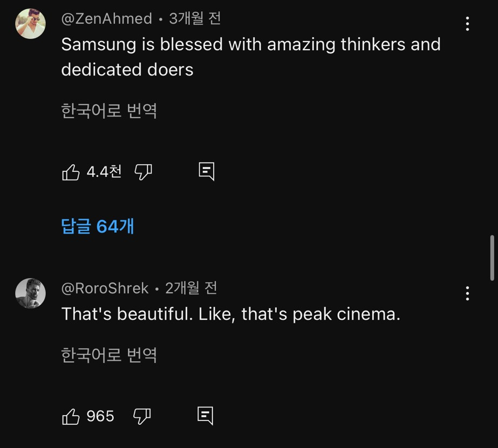Image resolution: width=498 pixels, height=448 pixels.
Task: Open the options menu for ZenAhmed's comment
Action: click(x=467, y=24)
